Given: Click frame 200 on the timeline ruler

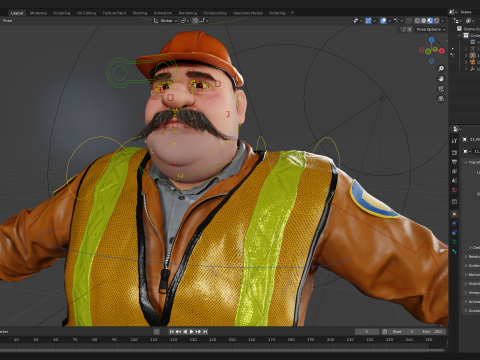Looking at the screenshot, I should [330, 340].
